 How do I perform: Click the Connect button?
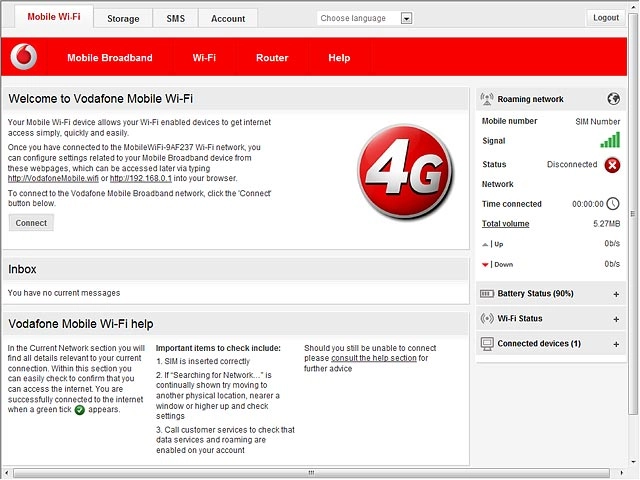click(x=31, y=223)
